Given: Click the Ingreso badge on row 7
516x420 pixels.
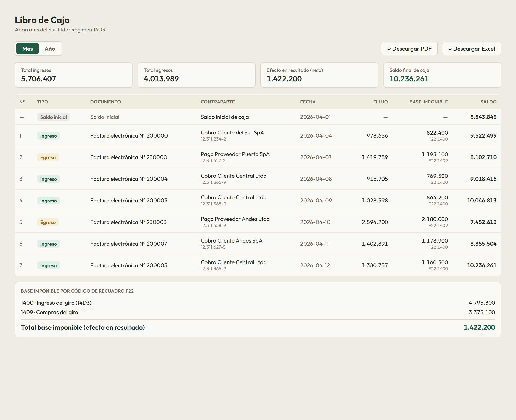Looking at the screenshot, I should pos(48,266).
